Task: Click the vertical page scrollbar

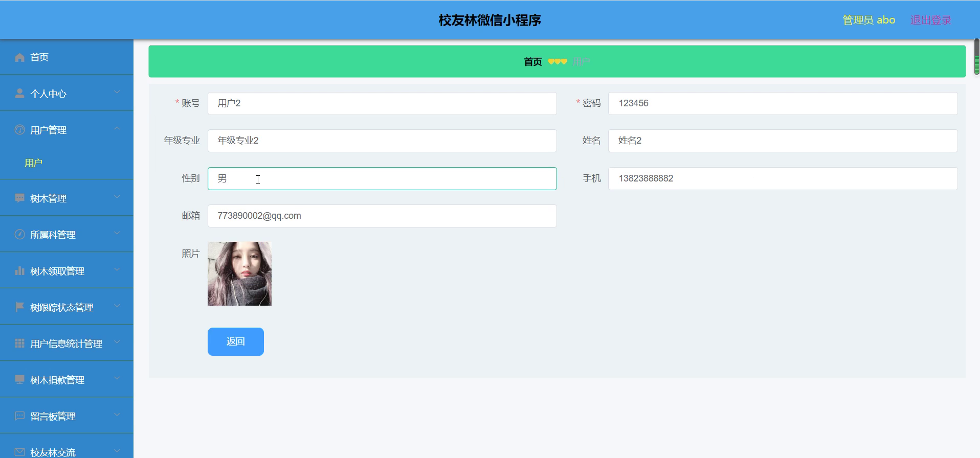Action: (976, 56)
